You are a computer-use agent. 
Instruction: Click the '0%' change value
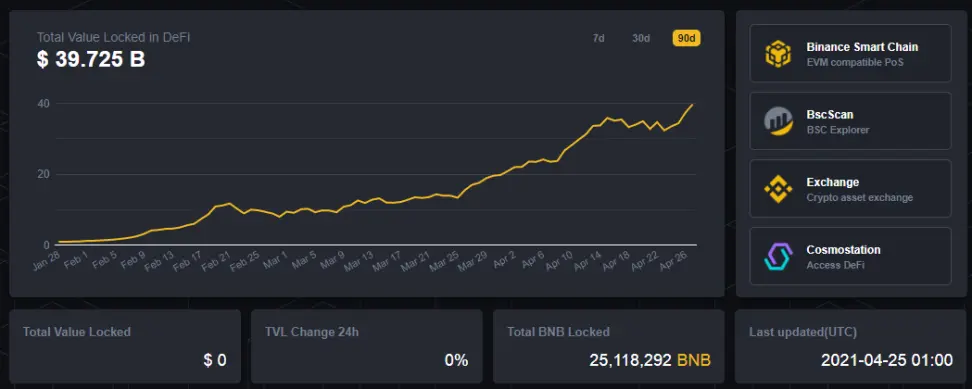tap(456, 361)
